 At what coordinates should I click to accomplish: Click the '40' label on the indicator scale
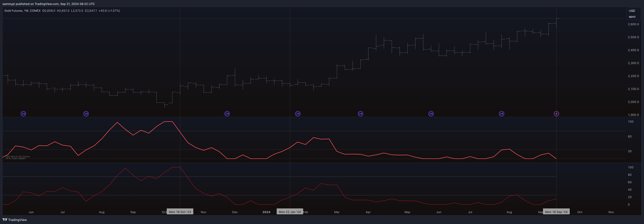(x=630, y=190)
